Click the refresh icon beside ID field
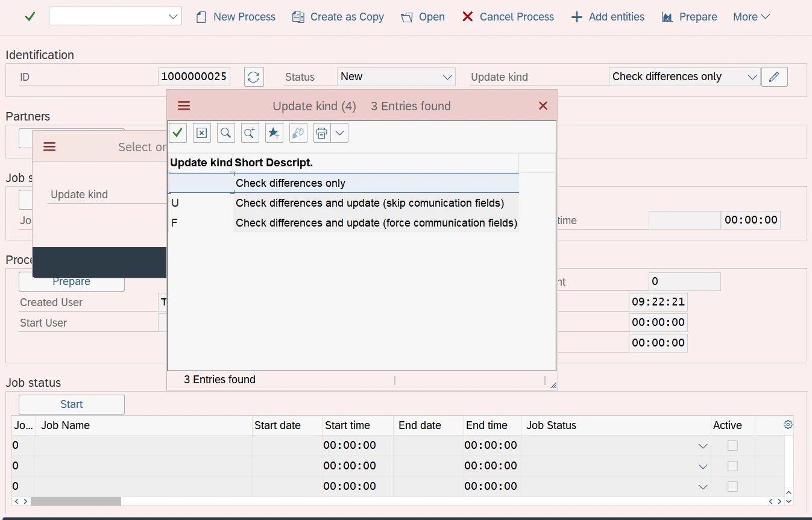 pos(254,77)
